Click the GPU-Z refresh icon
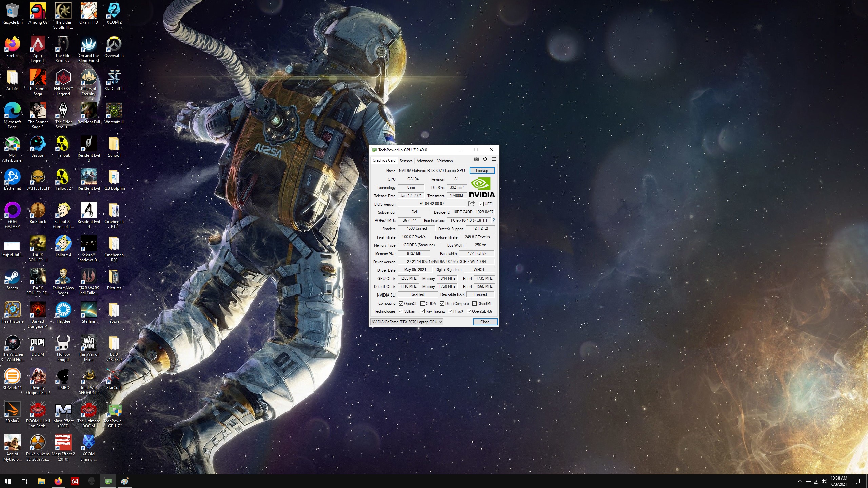 coord(485,159)
